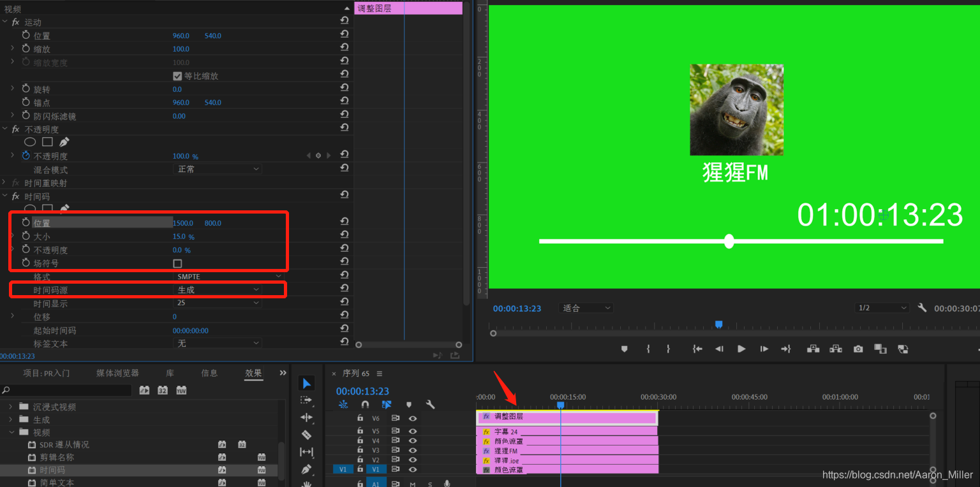Open zoom level Fit dropdown
980x487 pixels.
(x=585, y=308)
